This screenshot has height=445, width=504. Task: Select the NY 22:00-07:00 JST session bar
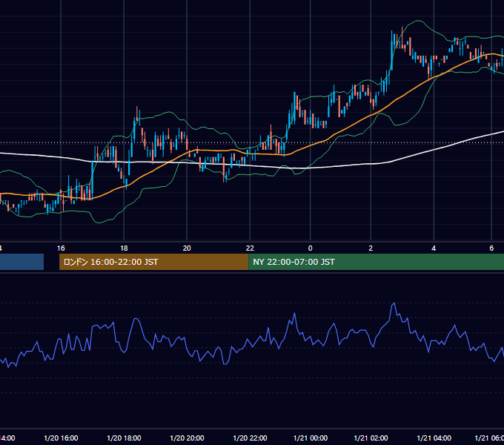pyautogui.click(x=376, y=262)
